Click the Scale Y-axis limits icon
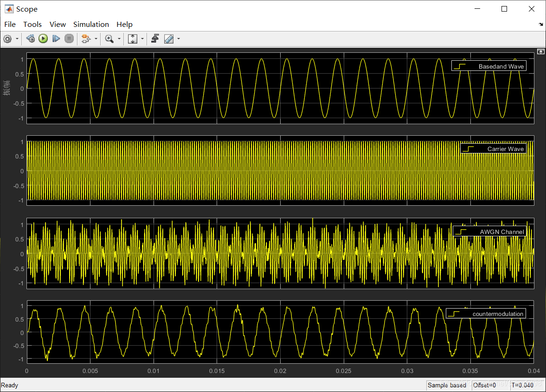Screen dimensions: 546x392 point(132,38)
